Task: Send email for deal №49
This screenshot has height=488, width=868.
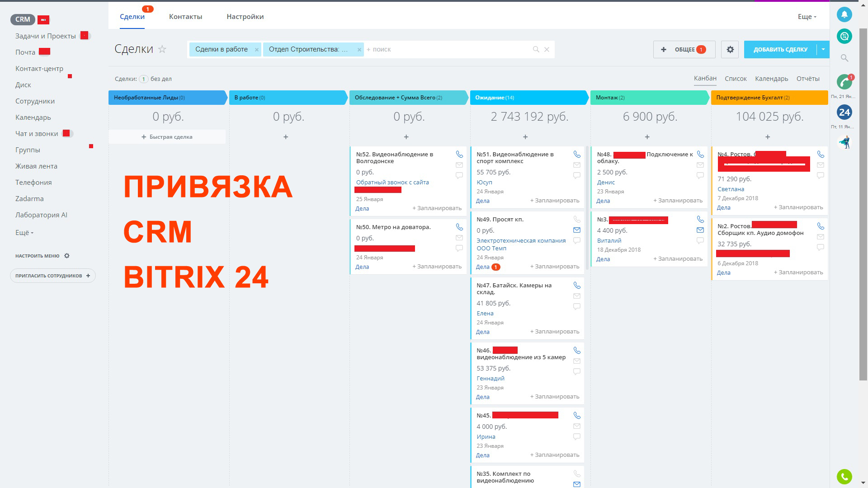Action: pos(577,230)
